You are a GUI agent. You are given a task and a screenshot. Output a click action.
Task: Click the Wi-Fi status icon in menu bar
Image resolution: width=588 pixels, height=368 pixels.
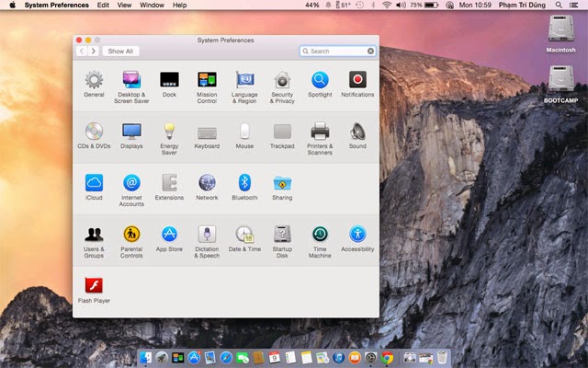(x=386, y=5)
